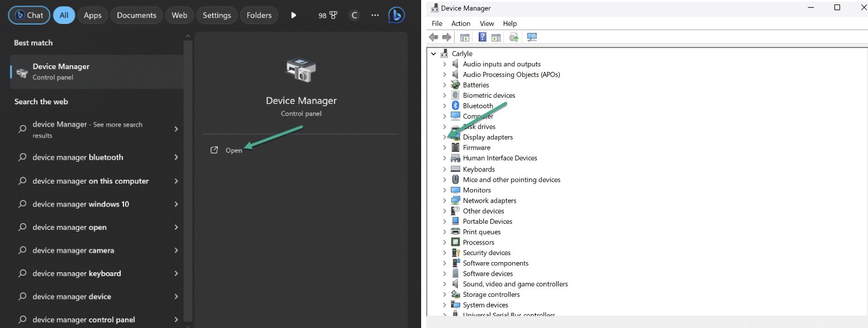
Task: Switch to the Documents search filter tab
Action: click(137, 15)
